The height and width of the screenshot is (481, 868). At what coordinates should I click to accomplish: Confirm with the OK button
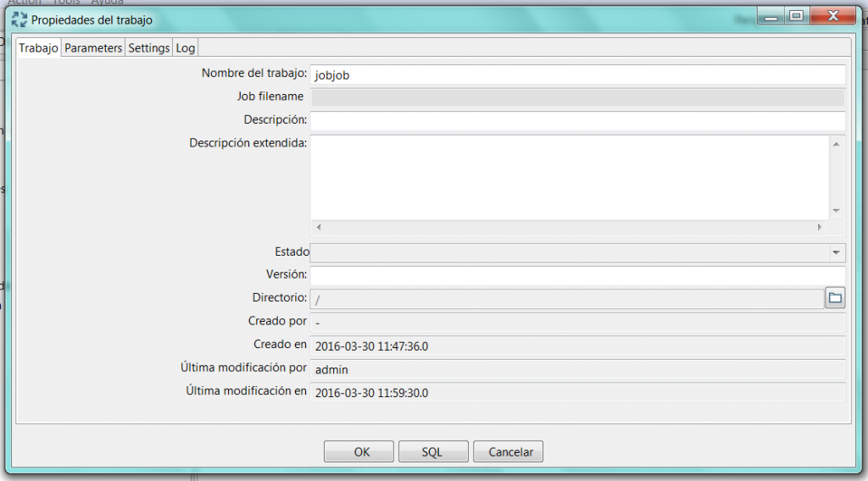[x=359, y=451]
